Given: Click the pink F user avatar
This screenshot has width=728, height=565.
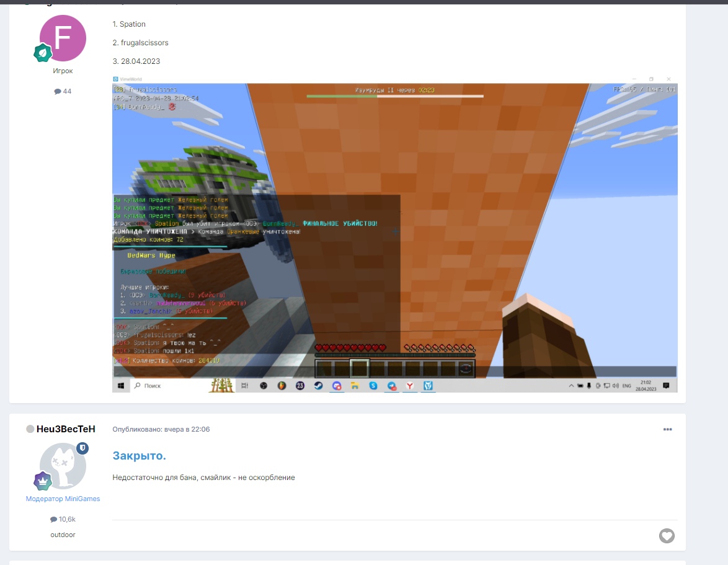Looking at the screenshot, I should point(63,38).
